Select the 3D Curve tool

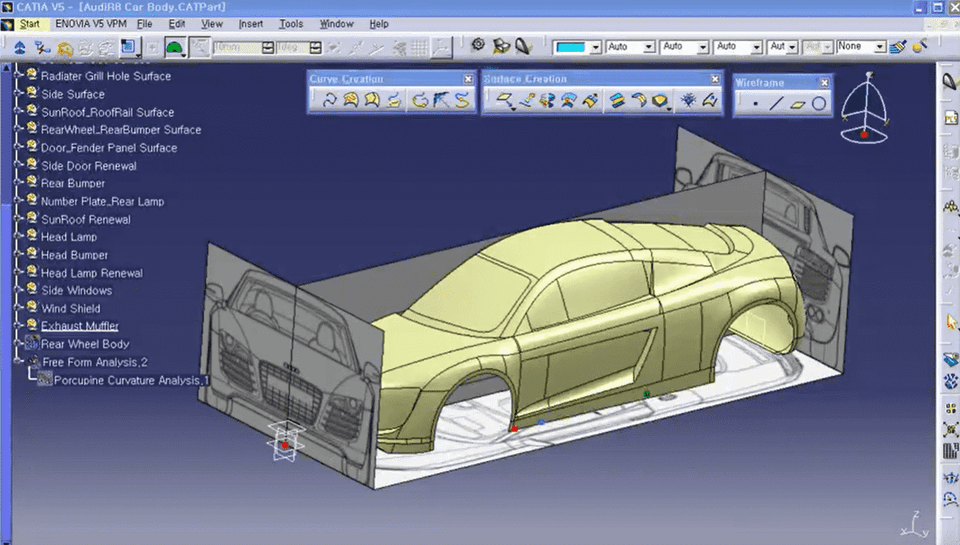329,100
